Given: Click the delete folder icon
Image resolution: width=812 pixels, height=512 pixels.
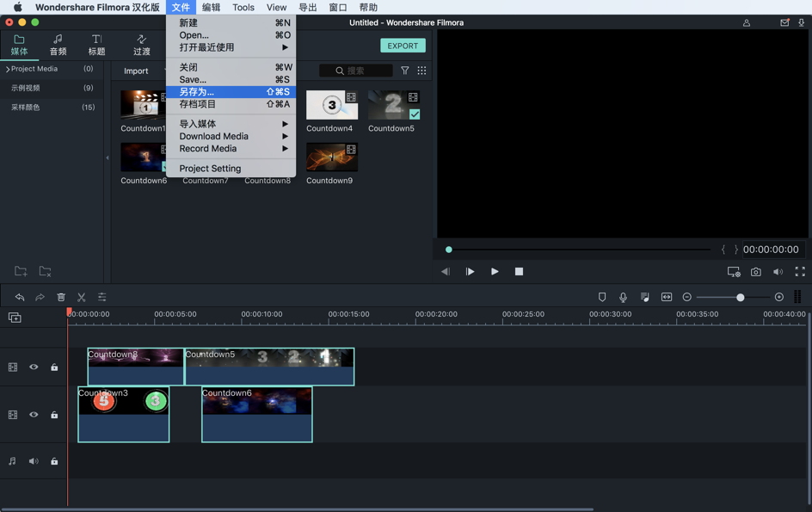Looking at the screenshot, I should pos(46,271).
